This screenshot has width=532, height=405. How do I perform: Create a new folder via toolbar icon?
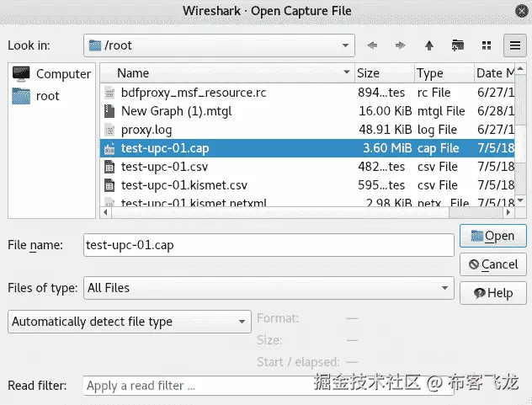pos(458,45)
